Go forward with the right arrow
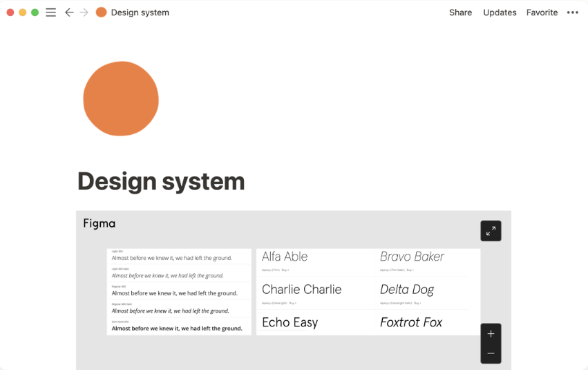The image size is (588, 370). (84, 12)
